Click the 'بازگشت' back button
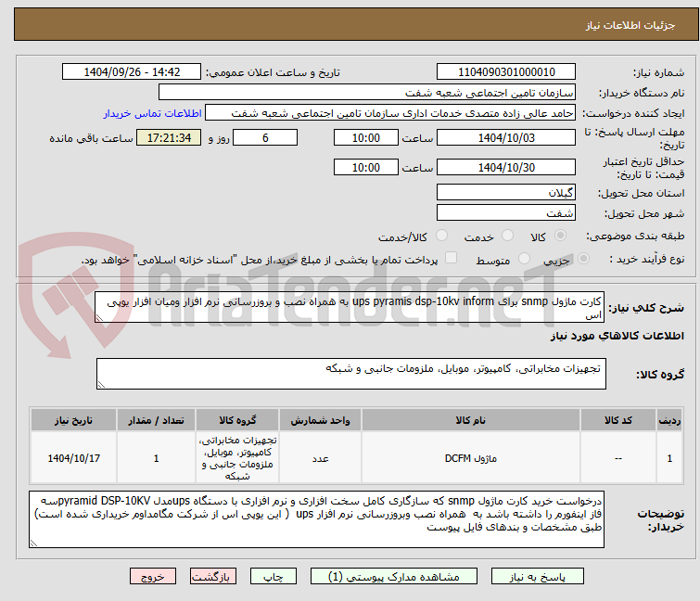700x601 pixels. click(213, 577)
